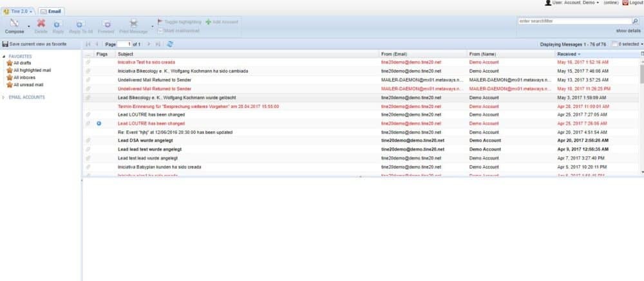Click the Reply To All icon

[x=81, y=24]
